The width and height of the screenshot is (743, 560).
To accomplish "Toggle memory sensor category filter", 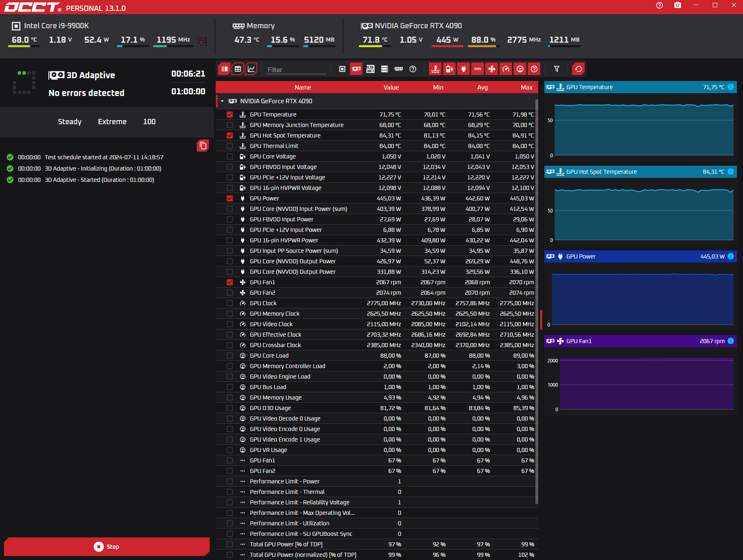I will click(x=399, y=69).
